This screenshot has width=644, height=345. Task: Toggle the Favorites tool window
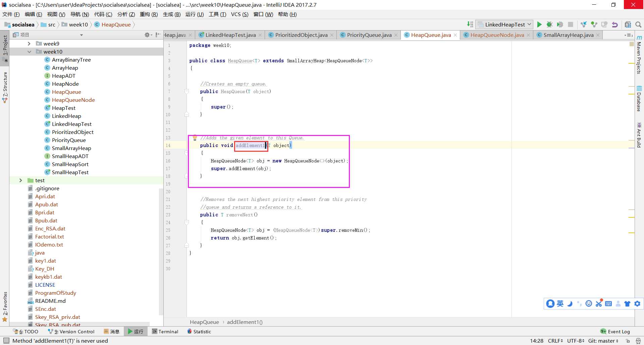coord(5,306)
